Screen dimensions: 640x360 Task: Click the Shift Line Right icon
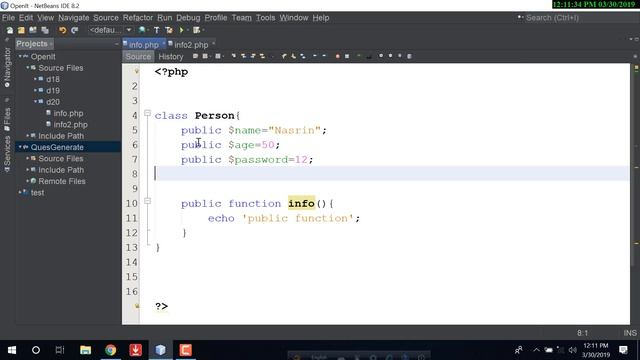(324, 56)
